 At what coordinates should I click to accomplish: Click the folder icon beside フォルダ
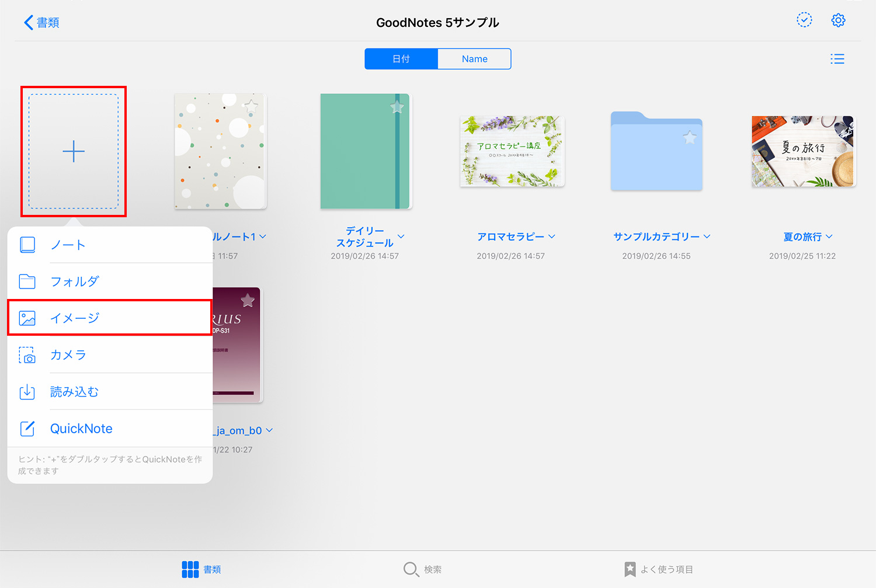tap(27, 281)
